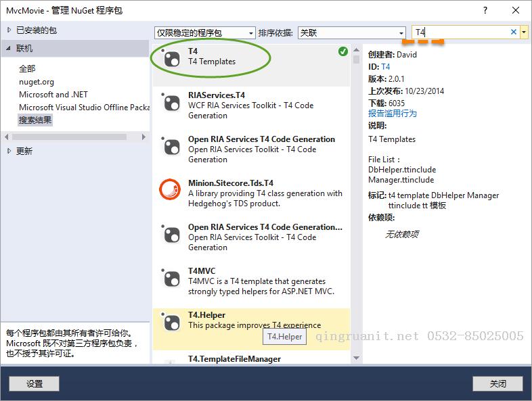
Task: Open the sort by 关联 dropdown
Action: (x=351, y=33)
